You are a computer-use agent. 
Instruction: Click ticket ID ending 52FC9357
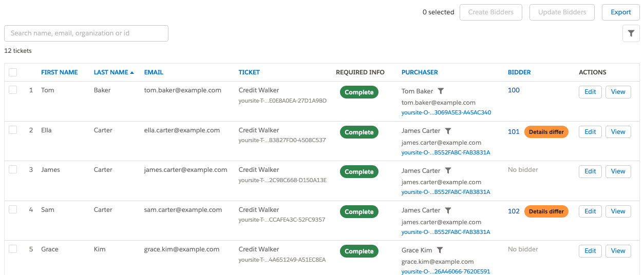(x=282, y=220)
